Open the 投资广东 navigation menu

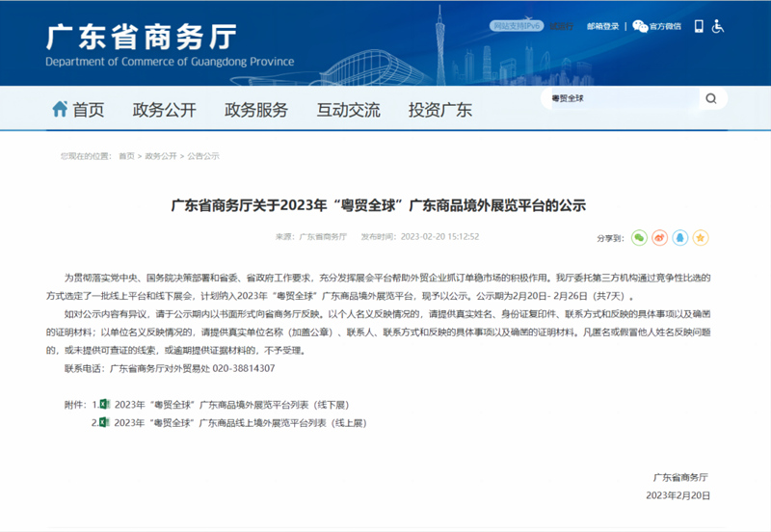coord(439,110)
